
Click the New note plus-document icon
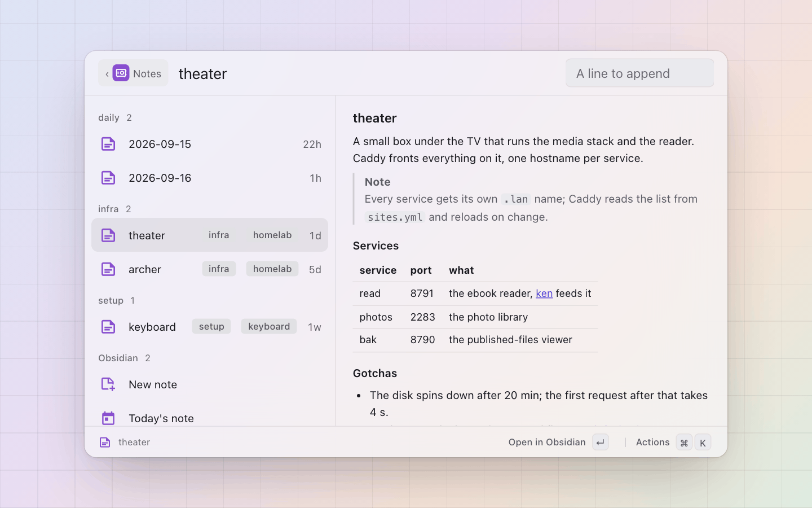pyautogui.click(x=108, y=384)
